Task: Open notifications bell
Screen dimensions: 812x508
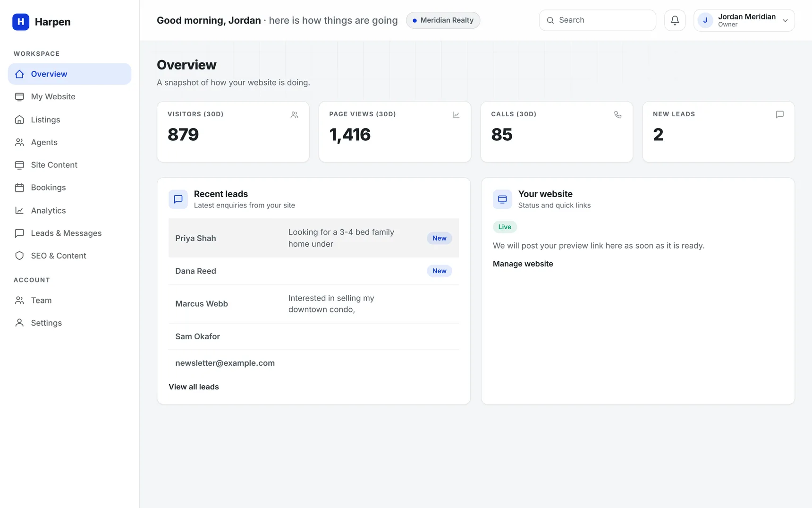Action: [x=675, y=20]
